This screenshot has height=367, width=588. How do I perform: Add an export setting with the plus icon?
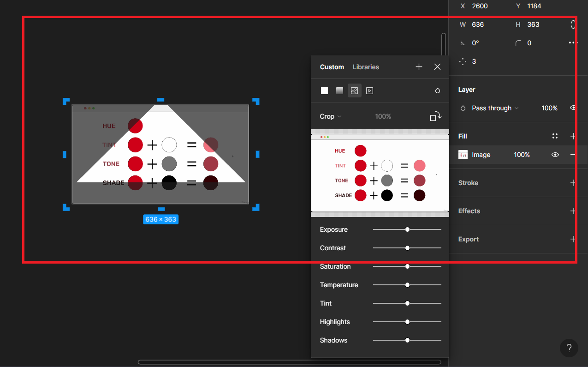point(573,239)
